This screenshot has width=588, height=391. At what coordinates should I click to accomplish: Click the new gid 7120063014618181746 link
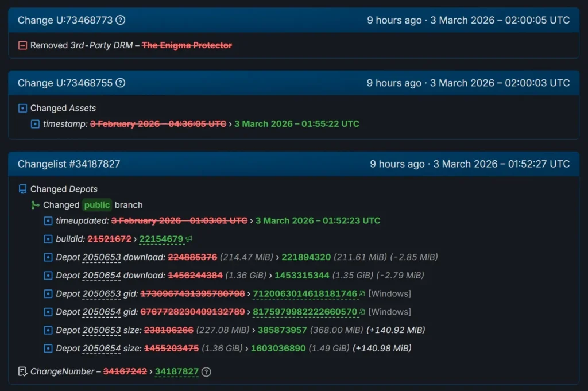(x=305, y=294)
